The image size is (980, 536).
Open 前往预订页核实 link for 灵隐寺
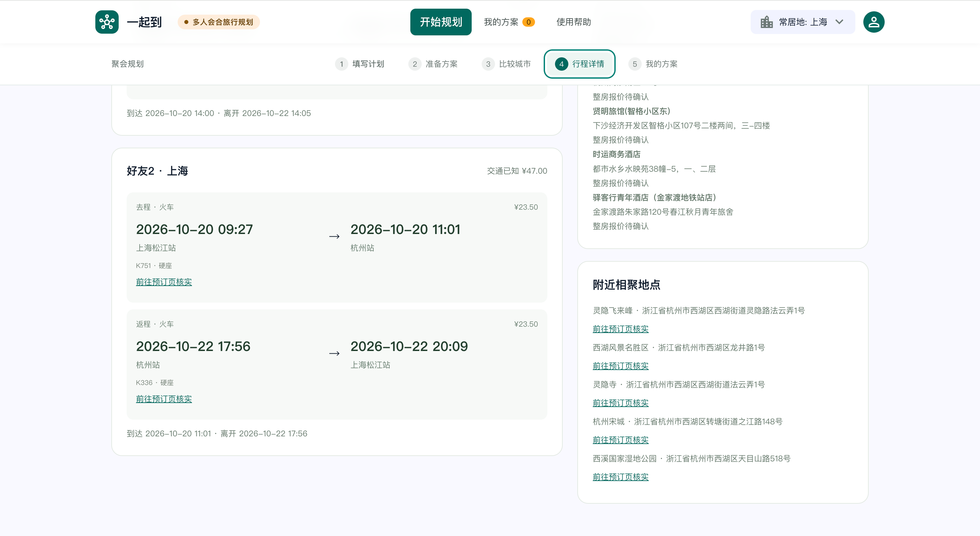620,403
